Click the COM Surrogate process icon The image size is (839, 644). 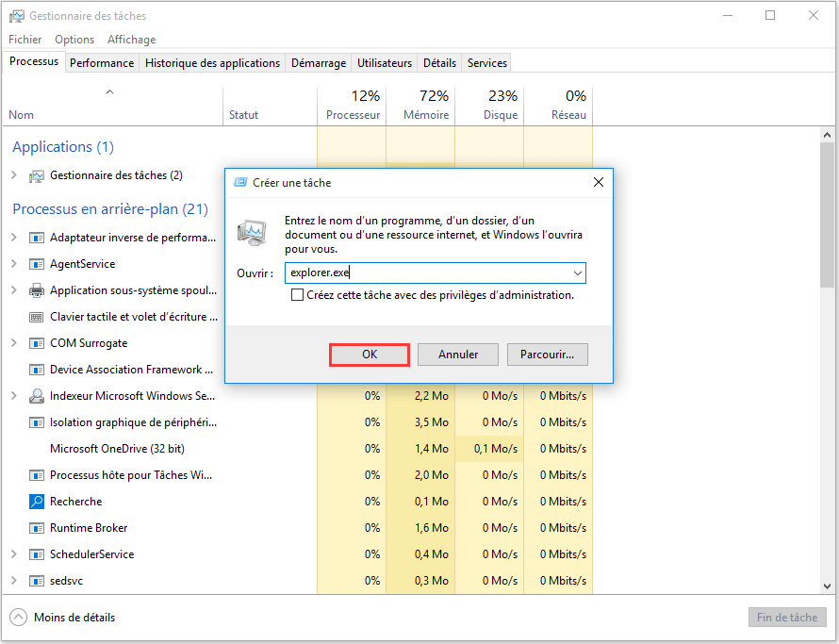36,342
